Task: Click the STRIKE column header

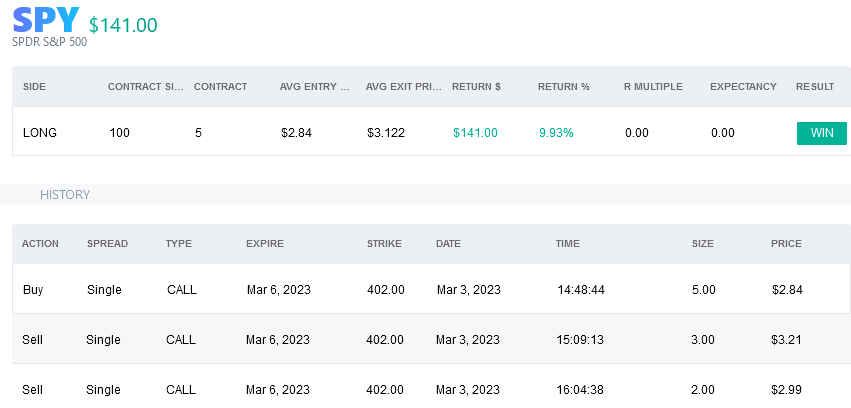Action: 384,244
